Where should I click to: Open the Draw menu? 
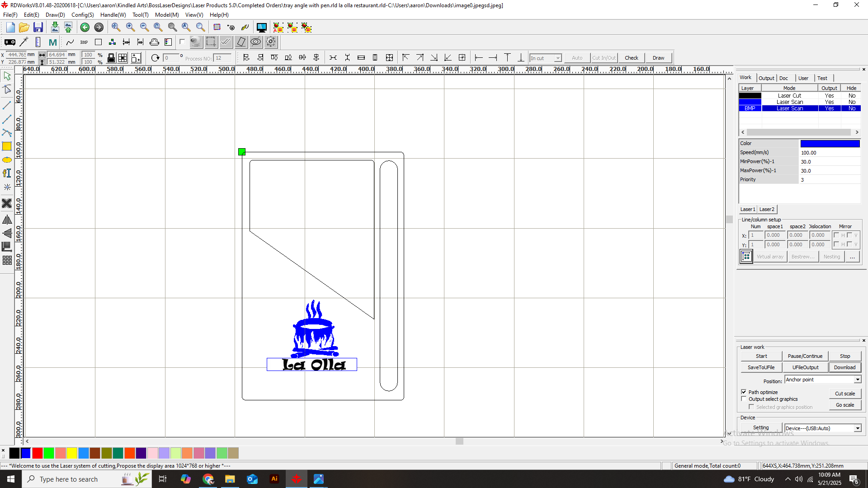tap(55, 15)
